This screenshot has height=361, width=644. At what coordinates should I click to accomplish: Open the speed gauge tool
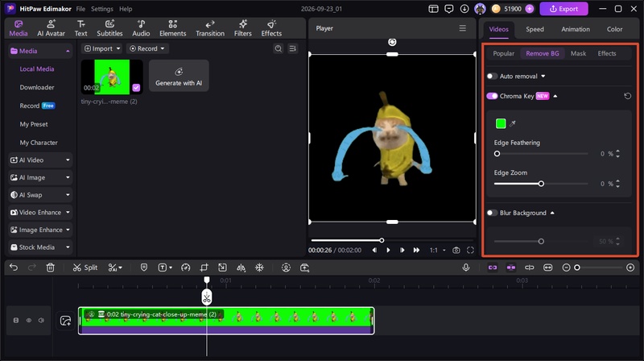tap(186, 268)
